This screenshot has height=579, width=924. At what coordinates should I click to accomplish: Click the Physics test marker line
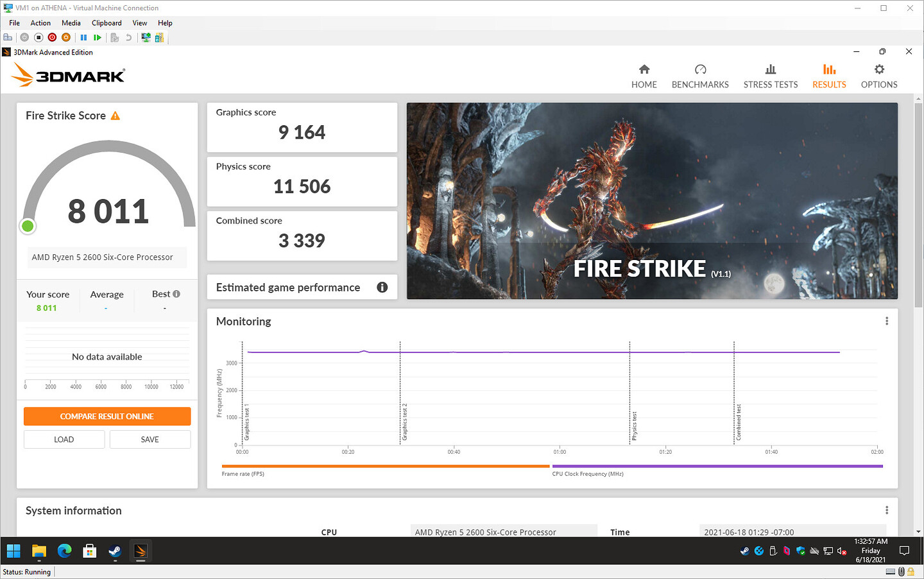[x=629, y=393]
